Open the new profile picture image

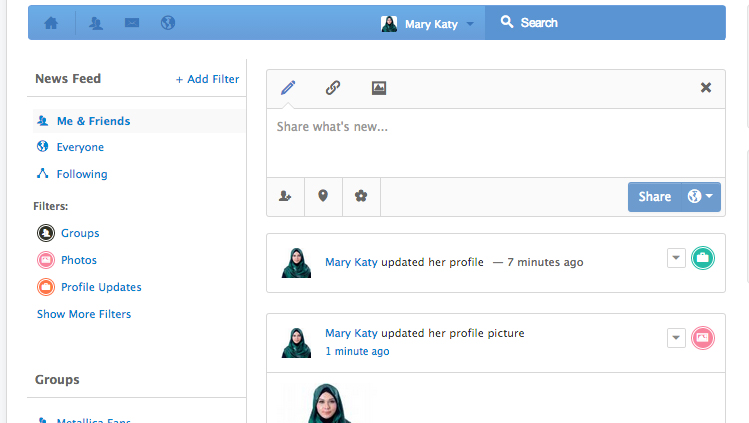327,402
